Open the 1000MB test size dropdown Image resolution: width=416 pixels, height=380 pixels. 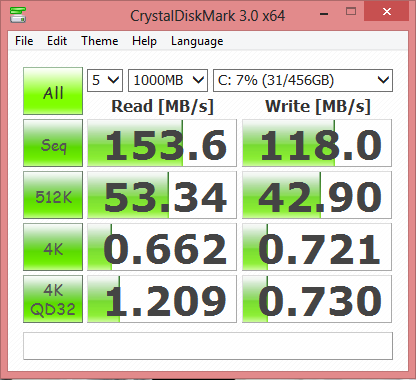168,80
